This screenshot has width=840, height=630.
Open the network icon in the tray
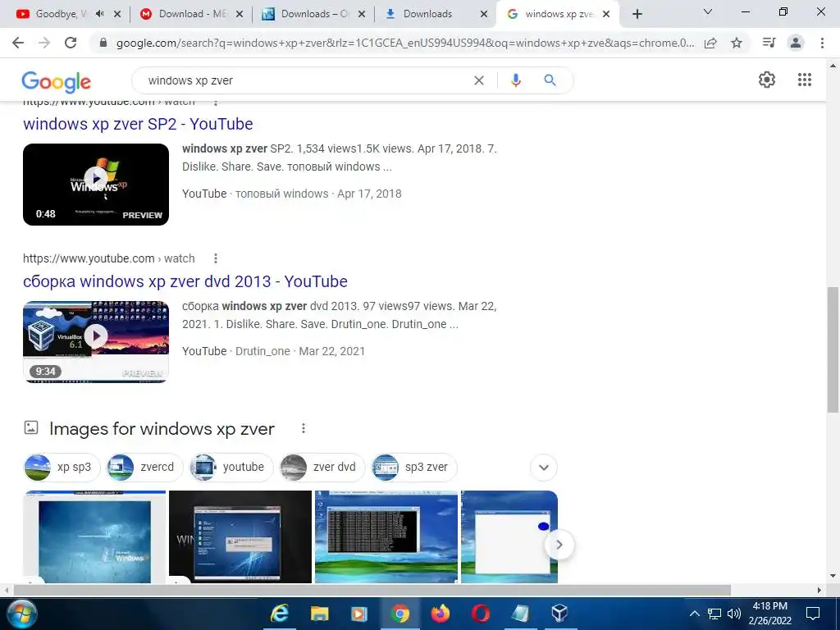[714, 614]
